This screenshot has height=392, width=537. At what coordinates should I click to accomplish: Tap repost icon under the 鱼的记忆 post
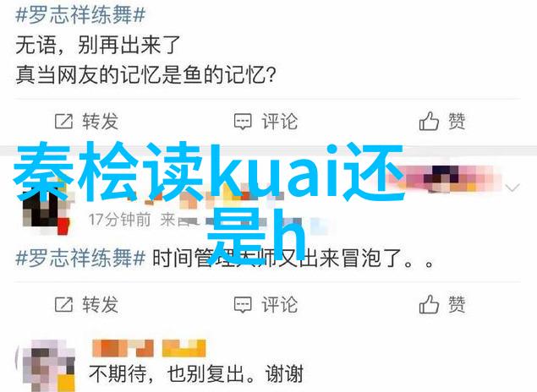63,121
